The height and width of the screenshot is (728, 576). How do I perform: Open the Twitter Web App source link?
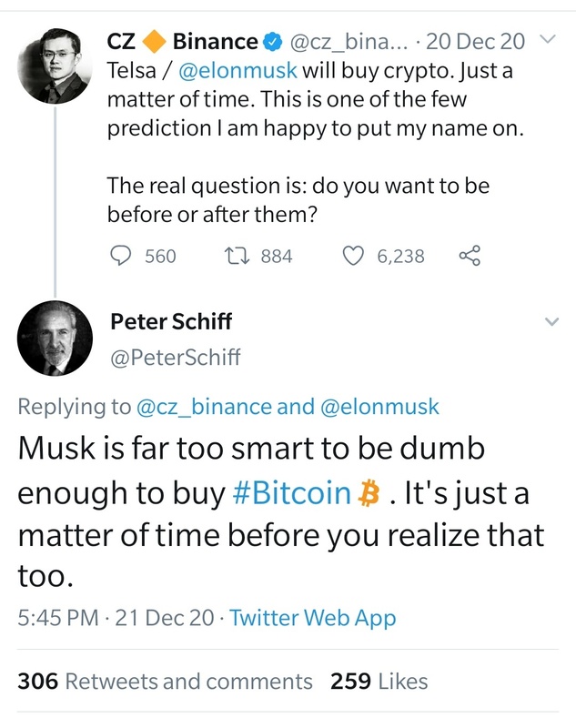point(313,618)
